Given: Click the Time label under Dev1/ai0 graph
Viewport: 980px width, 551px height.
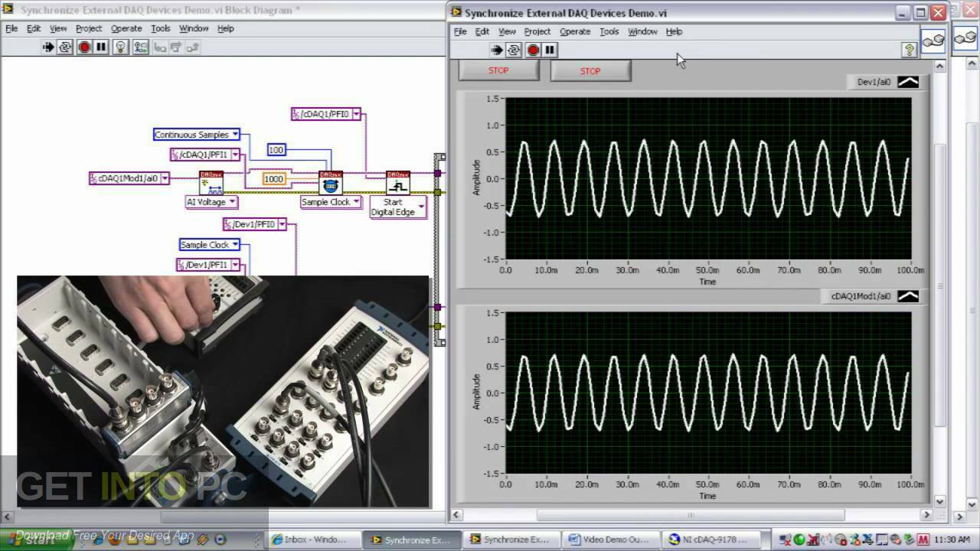Looking at the screenshot, I should click(x=707, y=282).
